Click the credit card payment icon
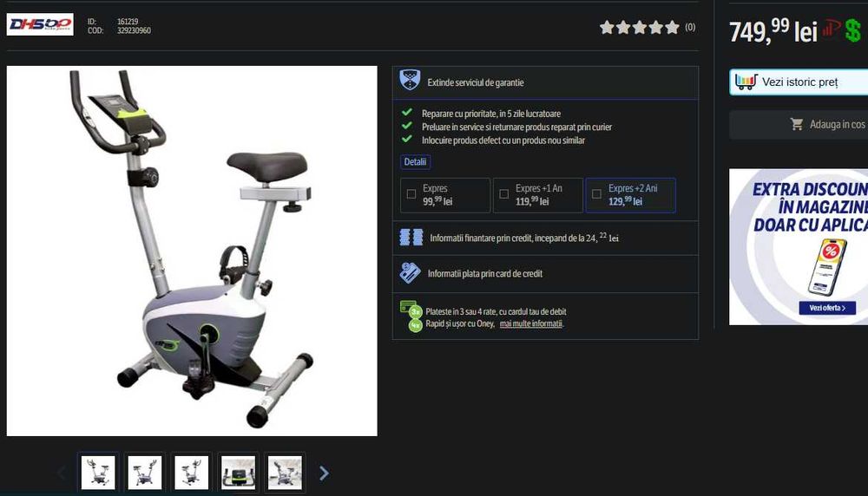This screenshot has width=868, height=496. [410, 273]
